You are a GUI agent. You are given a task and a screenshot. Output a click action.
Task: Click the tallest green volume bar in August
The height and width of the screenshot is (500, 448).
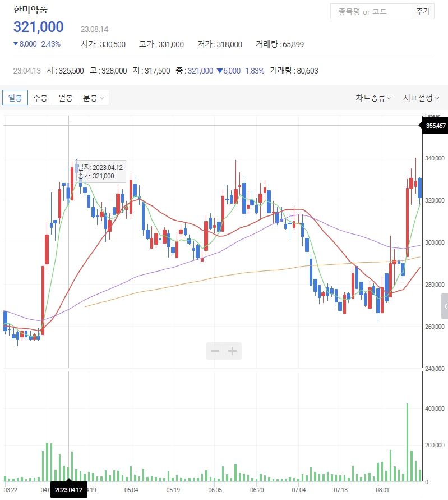[407, 443]
